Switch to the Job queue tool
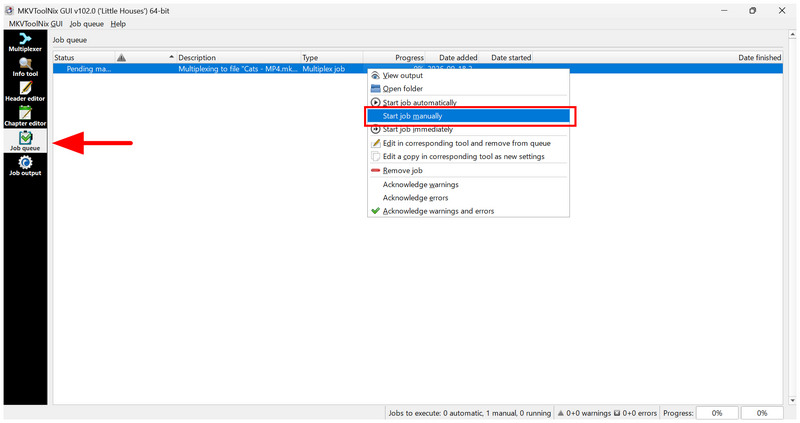 coord(25,141)
